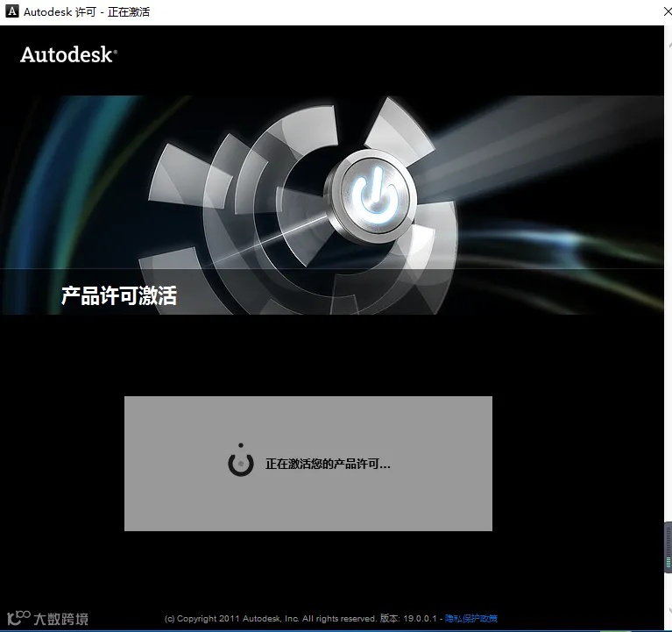Viewport: 672px width, 632px height.
Task: Close the Autodesk licensing window
Action: [668, 11]
